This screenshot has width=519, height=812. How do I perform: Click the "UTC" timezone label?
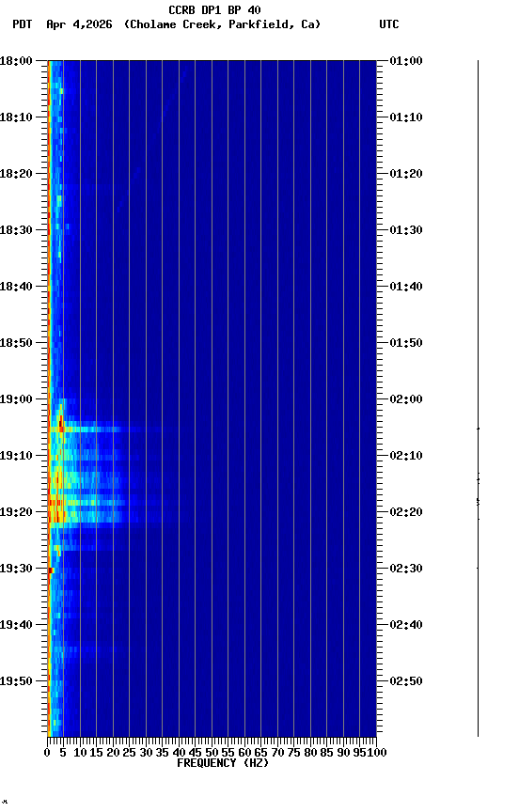(x=389, y=24)
